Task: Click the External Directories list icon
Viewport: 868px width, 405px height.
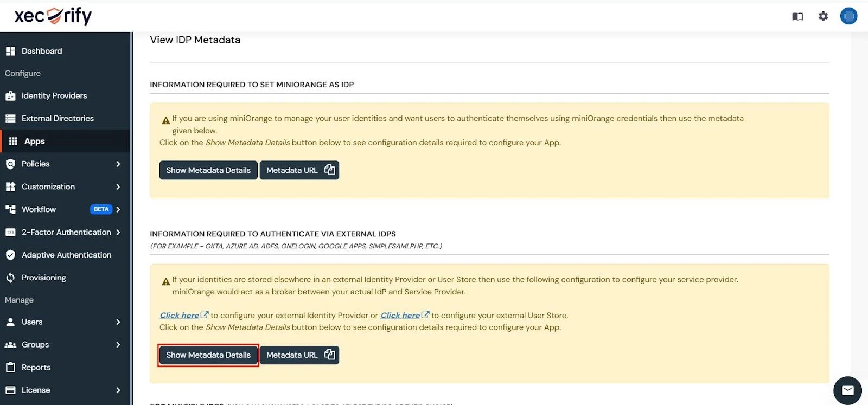Action: [x=10, y=118]
